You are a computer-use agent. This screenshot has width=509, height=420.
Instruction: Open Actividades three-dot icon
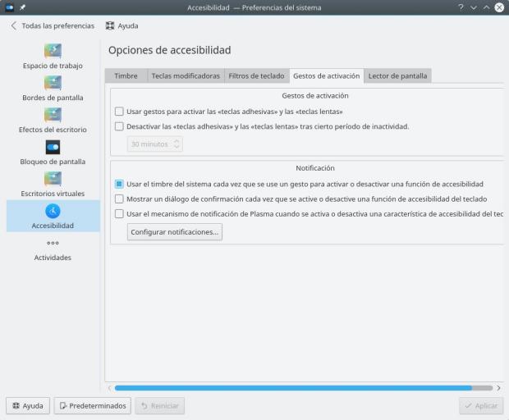53,243
